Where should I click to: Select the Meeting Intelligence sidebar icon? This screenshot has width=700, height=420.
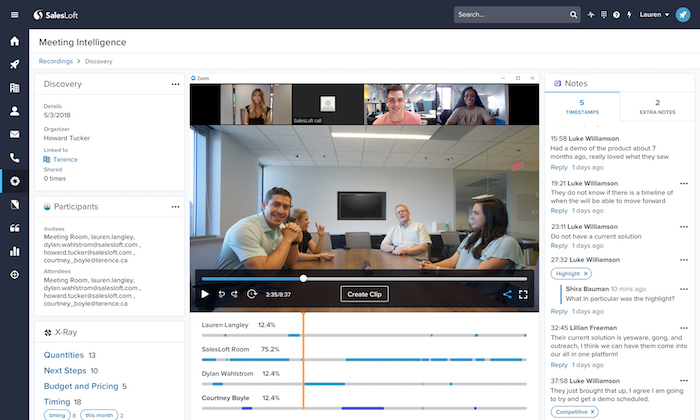[x=15, y=181]
